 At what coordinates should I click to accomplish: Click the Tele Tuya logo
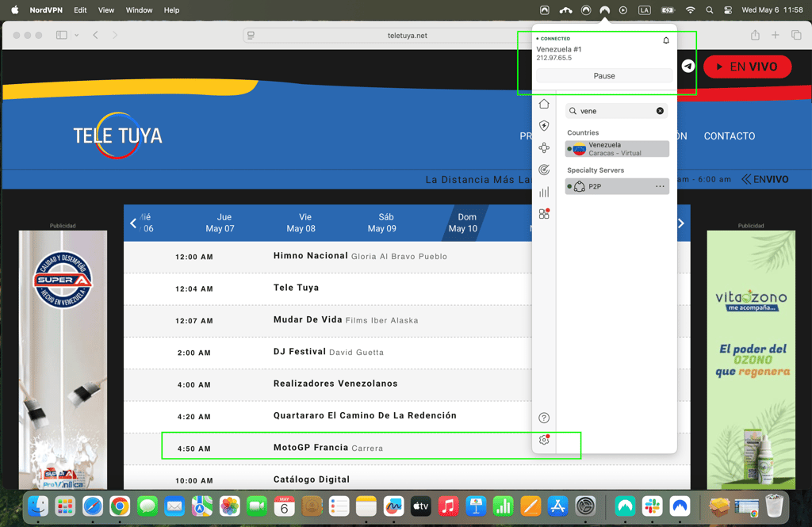tap(118, 136)
